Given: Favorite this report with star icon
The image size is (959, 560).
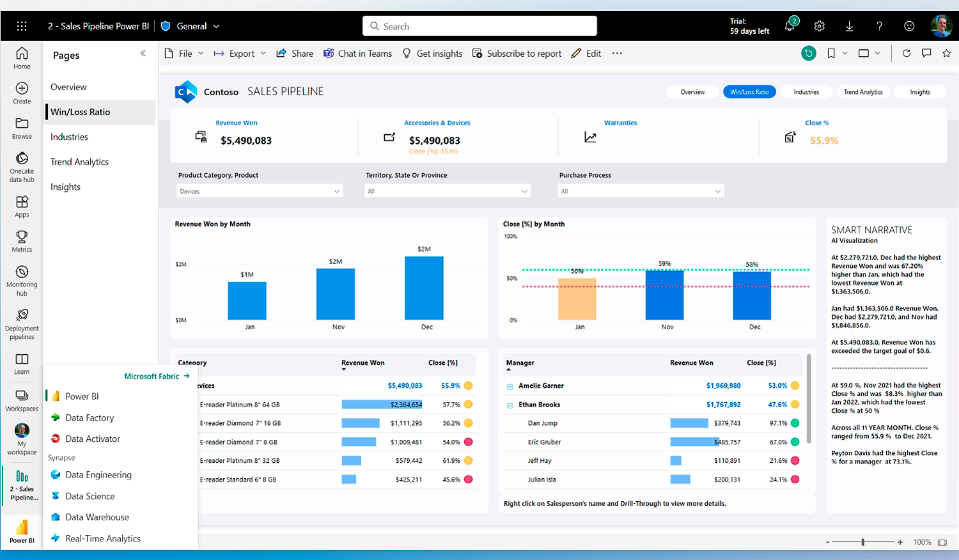Looking at the screenshot, I should pos(947,53).
